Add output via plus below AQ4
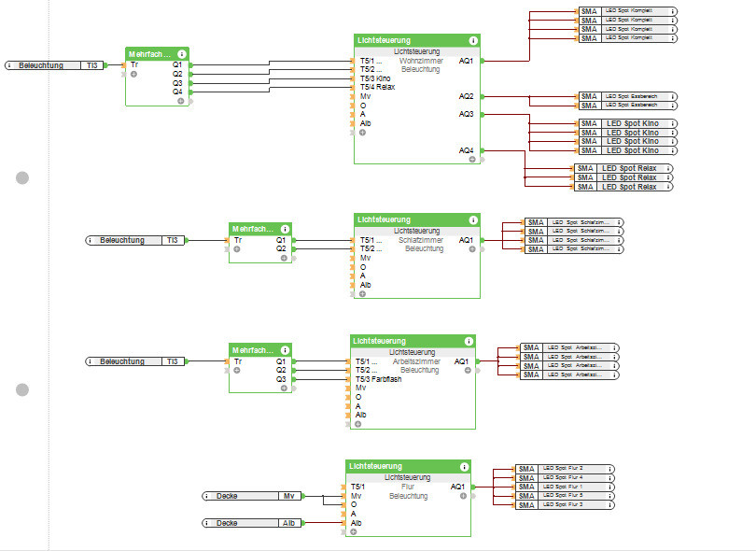The image size is (756, 551). 472,159
